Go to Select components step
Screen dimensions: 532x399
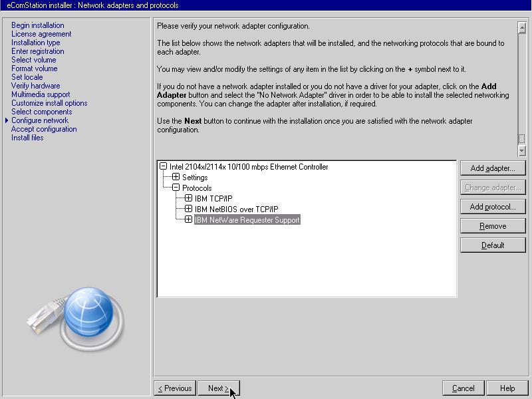click(42, 112)
